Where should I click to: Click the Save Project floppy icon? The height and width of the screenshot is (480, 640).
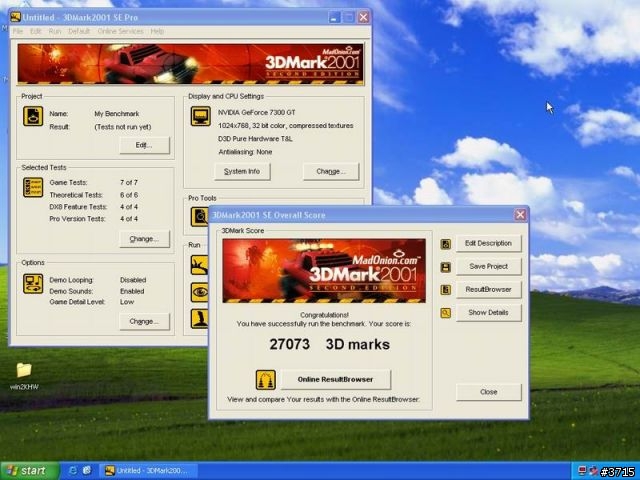pyautogui.click(x=446, y=267)
